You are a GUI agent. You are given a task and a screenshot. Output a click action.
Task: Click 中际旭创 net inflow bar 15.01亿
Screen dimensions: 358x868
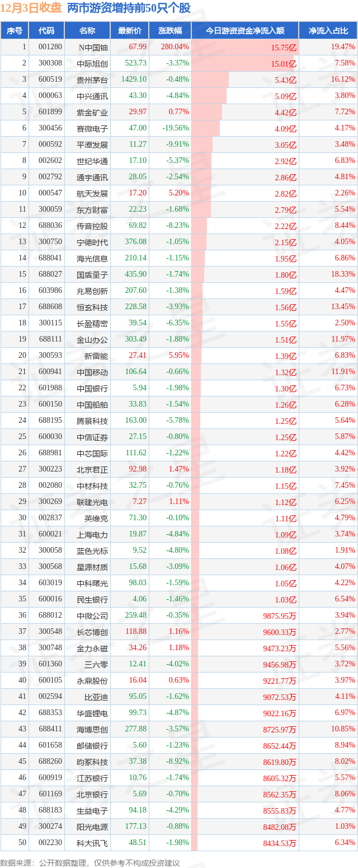pos(243,63)
